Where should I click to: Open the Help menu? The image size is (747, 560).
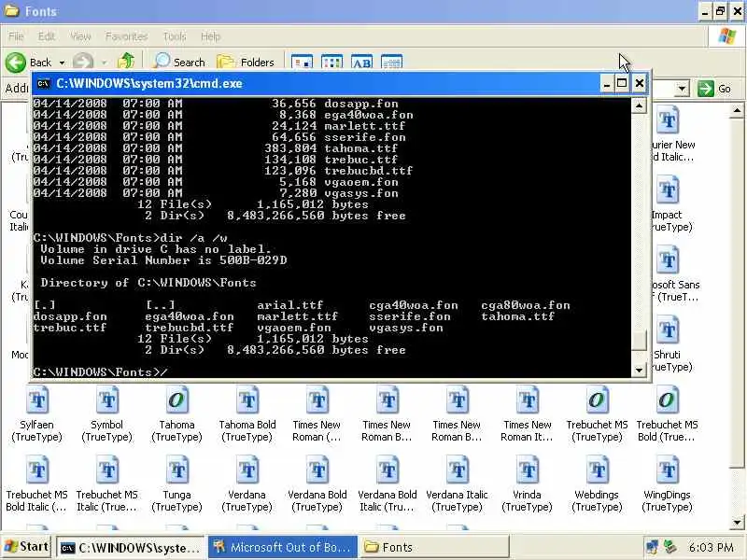210,36
